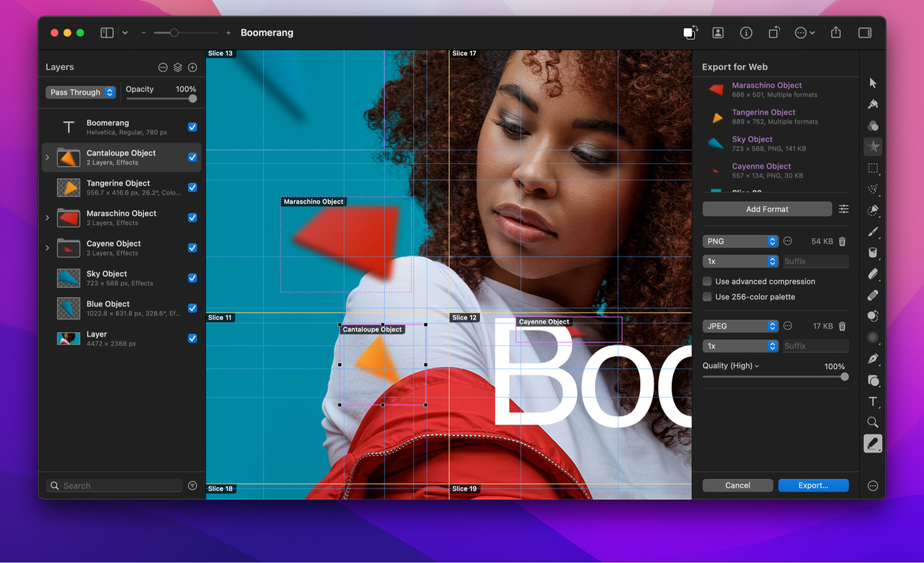Add a new layer with plus icon
The height and width of the screenshot is (563, 924).
coord(192,67)
